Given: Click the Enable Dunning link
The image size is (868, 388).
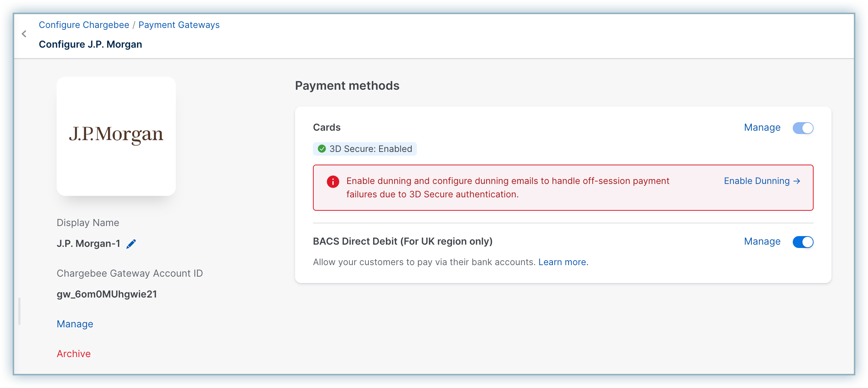Looking at the screenshot, I should [762, 181].
